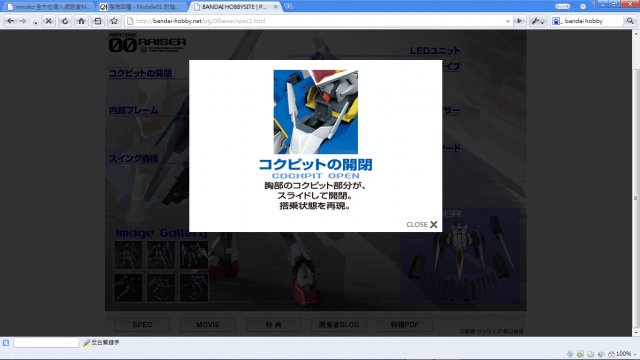The width and height of the screenshot is (640, 360).
Task: Click the 特典 button
Action: (x=273, y=325)
